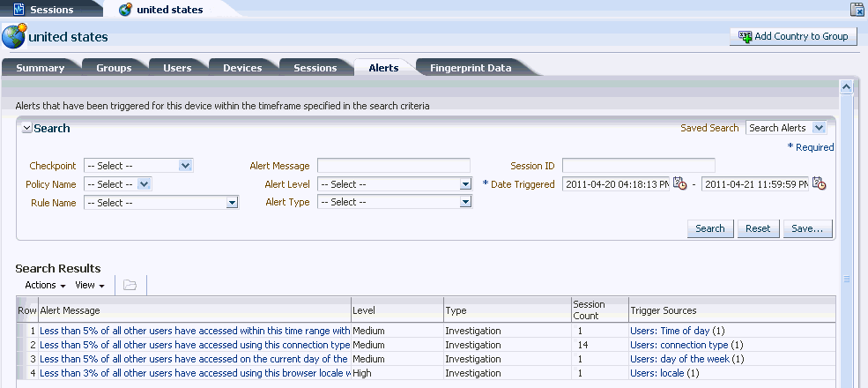868x388 pixels.
Task: Close the tab using top-right close icon
Action: [857, 9]
